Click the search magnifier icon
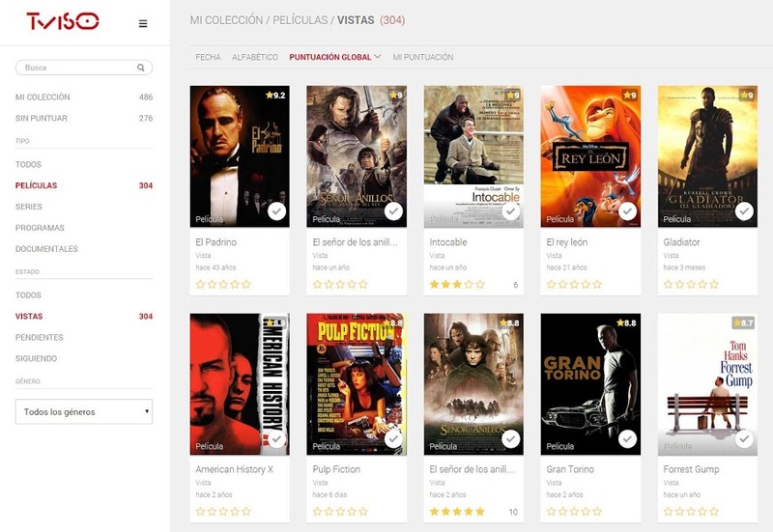 141,68
